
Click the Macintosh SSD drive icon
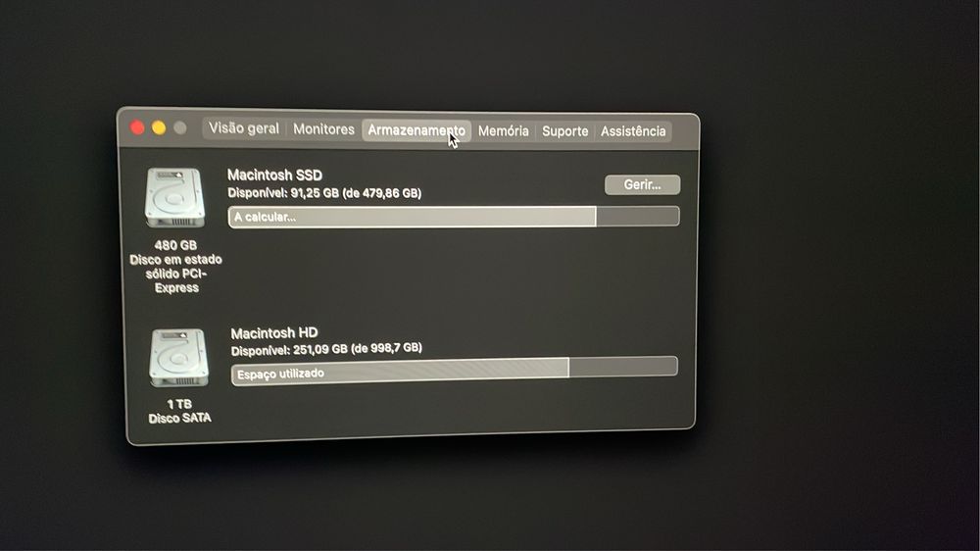pos(175,198)
